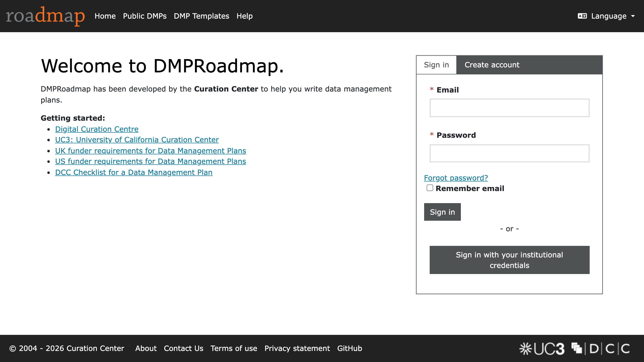Click the copyright Curation Center text

click(67, 348)
